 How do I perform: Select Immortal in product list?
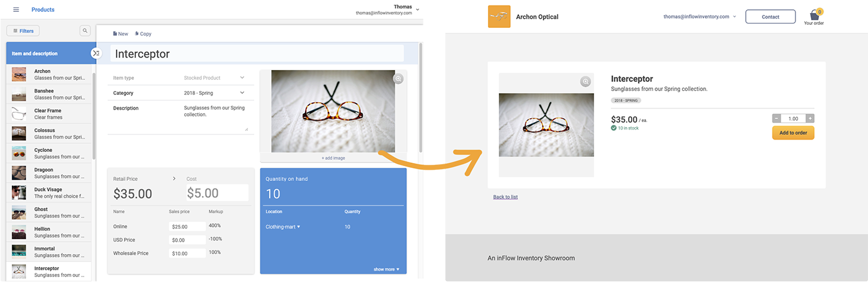pos(49,252)
